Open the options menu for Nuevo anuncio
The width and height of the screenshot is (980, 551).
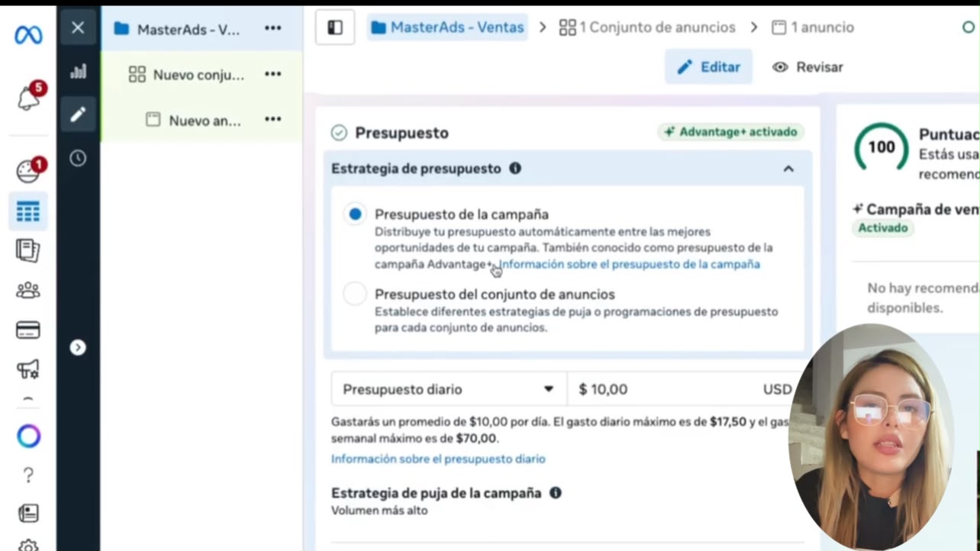[272, 120]
